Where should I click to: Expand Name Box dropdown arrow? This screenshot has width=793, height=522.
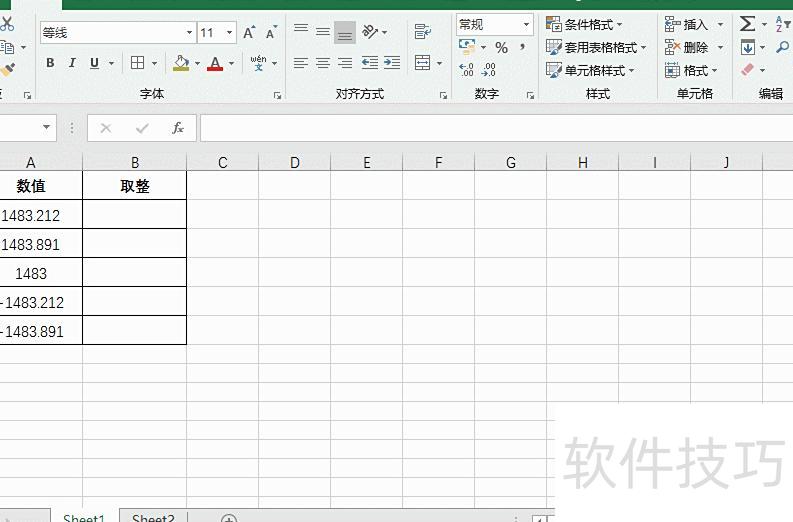[x=46, y=127]
